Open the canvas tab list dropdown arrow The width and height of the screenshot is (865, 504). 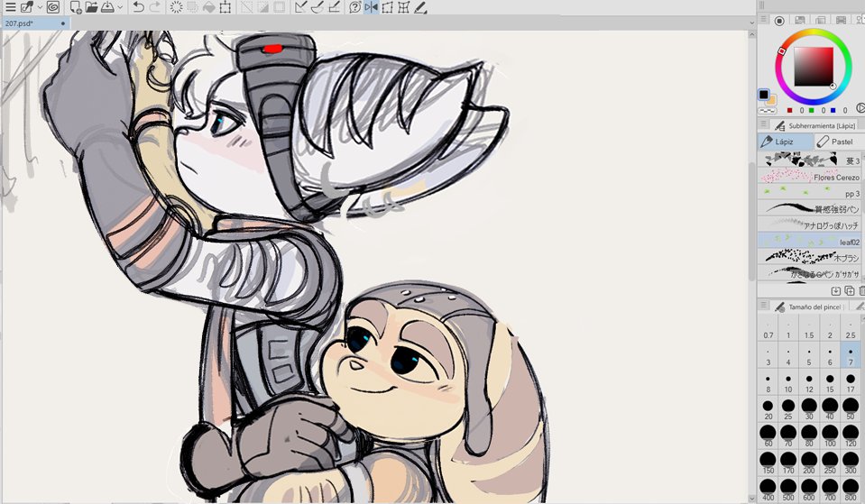[751, 23]
